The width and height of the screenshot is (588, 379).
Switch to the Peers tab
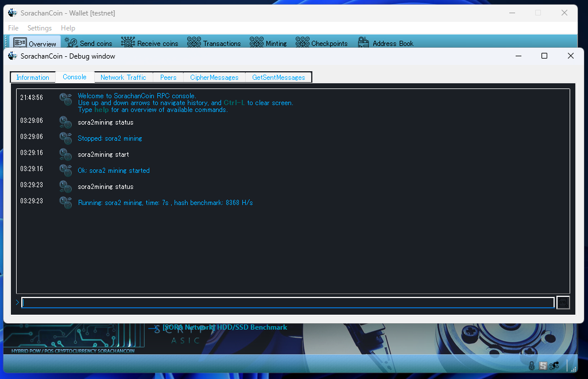pos(168,78)
